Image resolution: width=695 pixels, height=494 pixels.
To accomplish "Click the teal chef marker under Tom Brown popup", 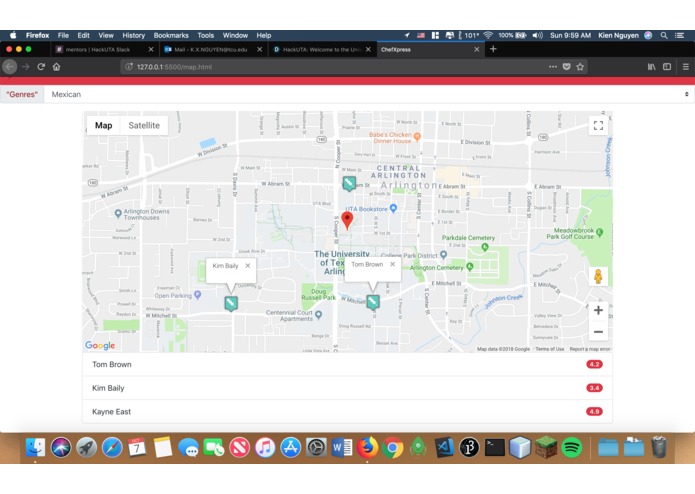I will click(x=373, y=302).
